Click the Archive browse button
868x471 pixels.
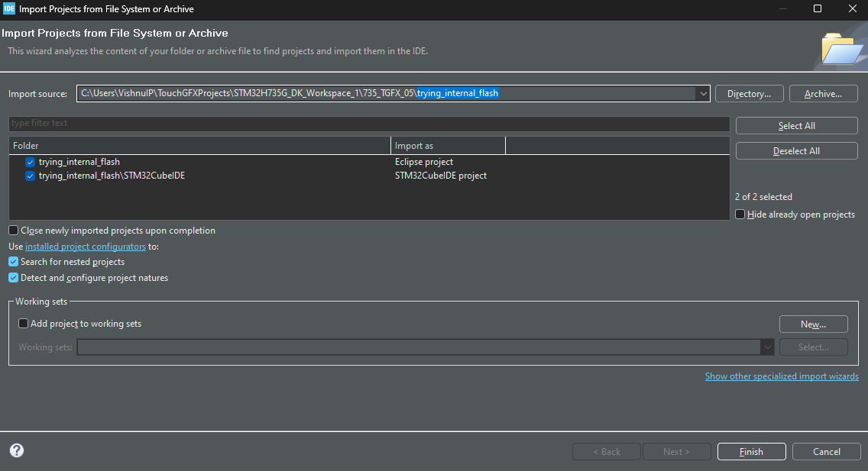coord(823,93)
